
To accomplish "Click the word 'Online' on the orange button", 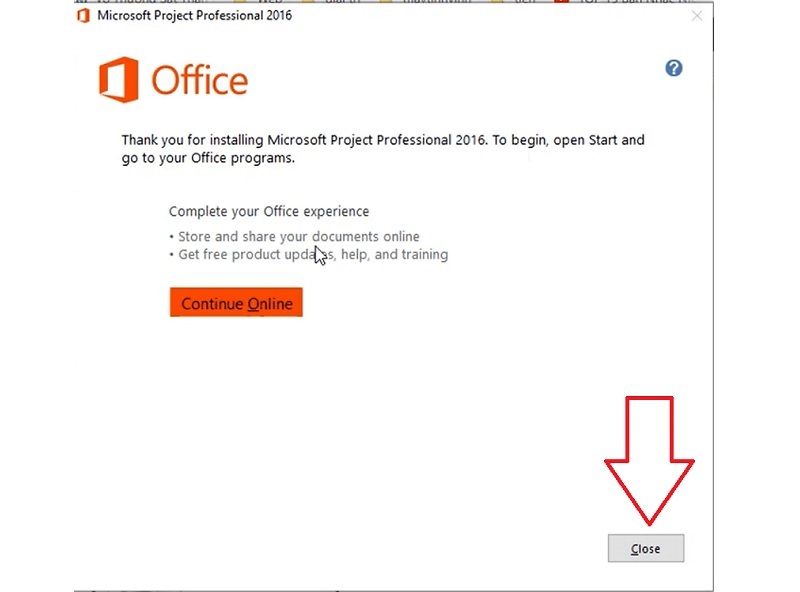I will [269, 304].
